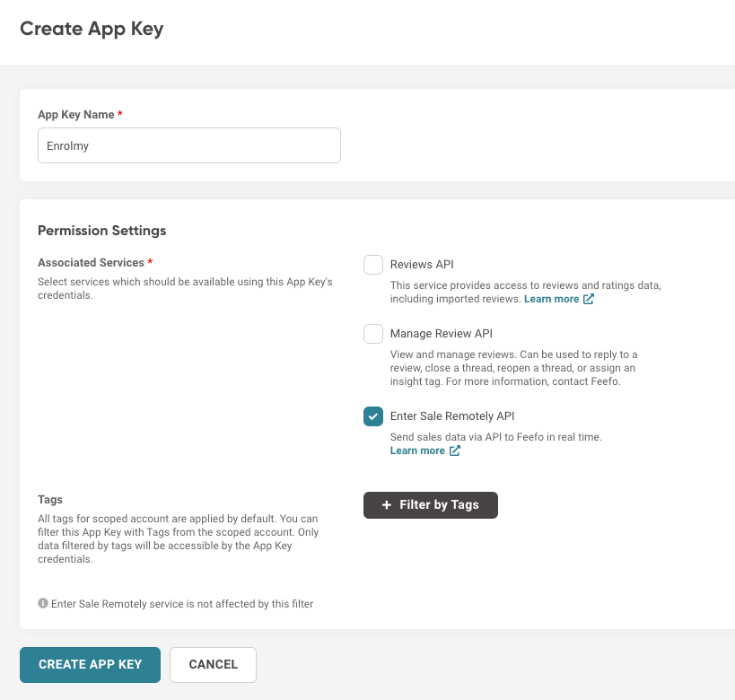
Task: Click the plus icon in Filter by Tags
Action: (x=386, y=505)
